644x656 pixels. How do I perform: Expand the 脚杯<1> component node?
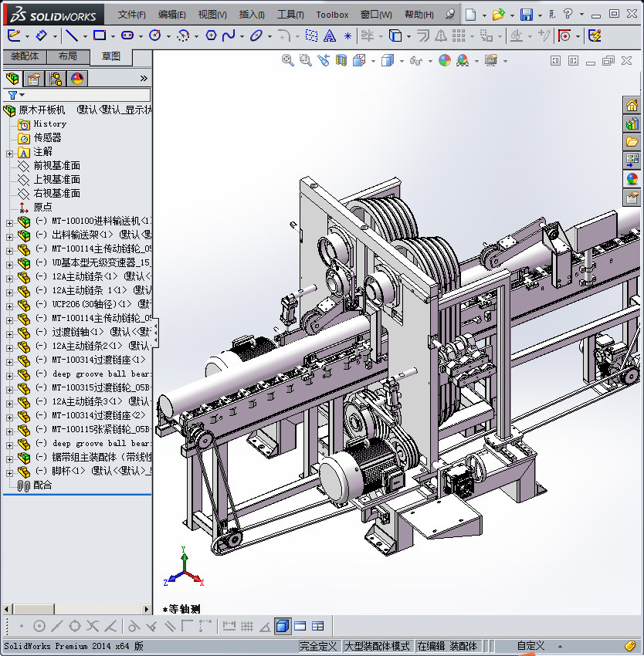click(9, 473)
